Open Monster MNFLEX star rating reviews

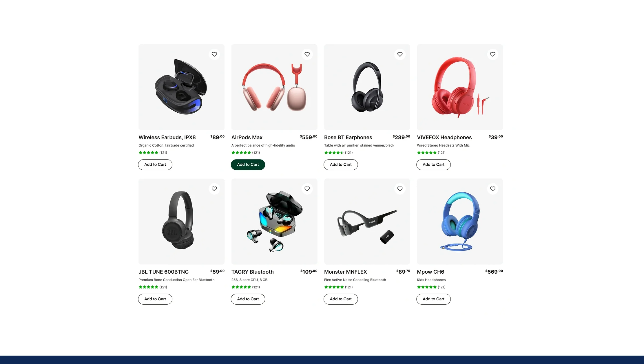(x=338, y=287)
